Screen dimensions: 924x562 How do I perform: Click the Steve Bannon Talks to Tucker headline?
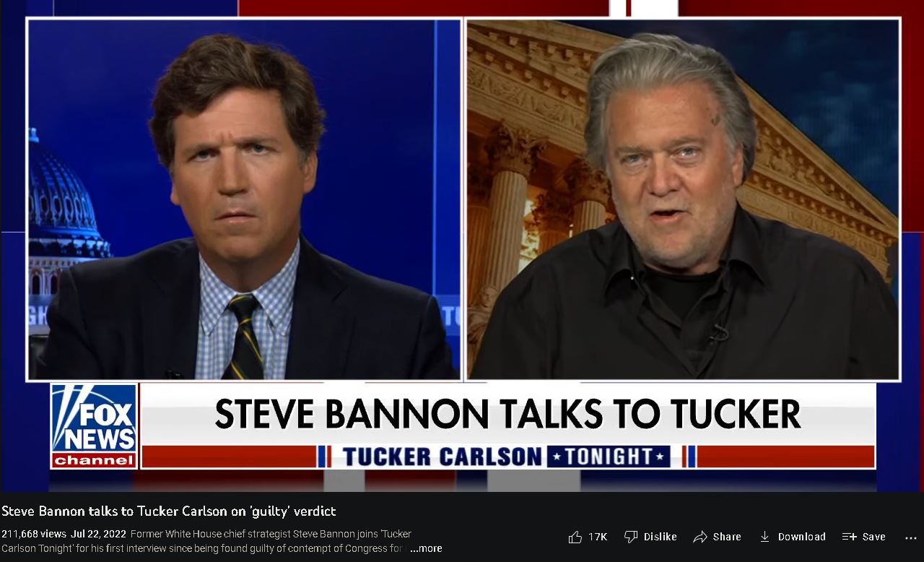(x=507, y=414)
